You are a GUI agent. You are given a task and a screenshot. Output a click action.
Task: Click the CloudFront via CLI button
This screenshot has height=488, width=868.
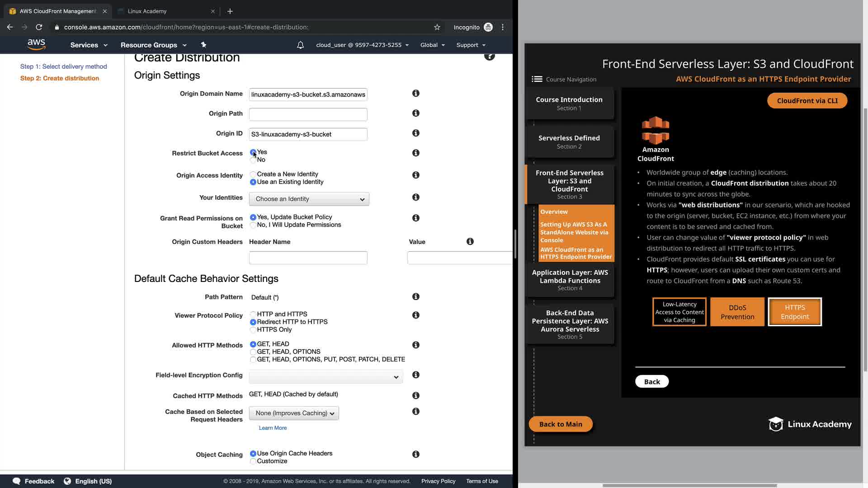pos(807,101)
